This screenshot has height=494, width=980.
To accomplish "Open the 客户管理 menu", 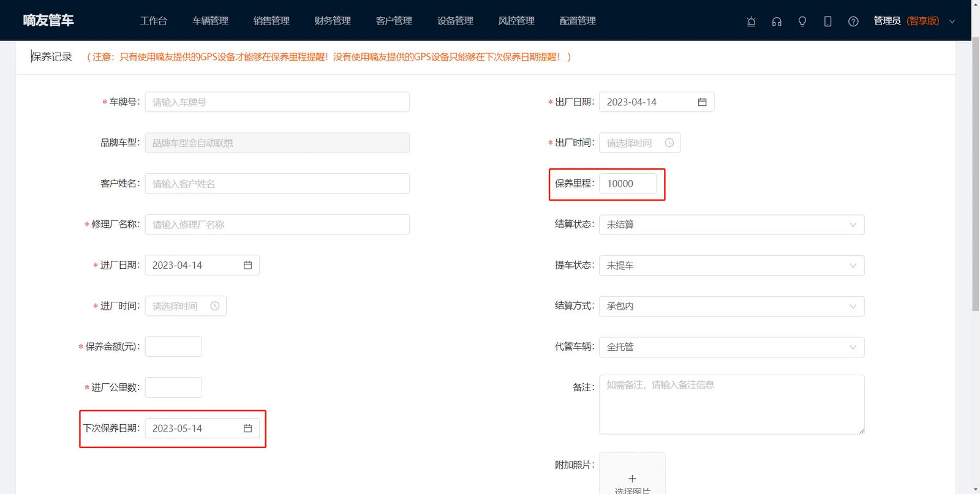I will [x=394, y=21].
